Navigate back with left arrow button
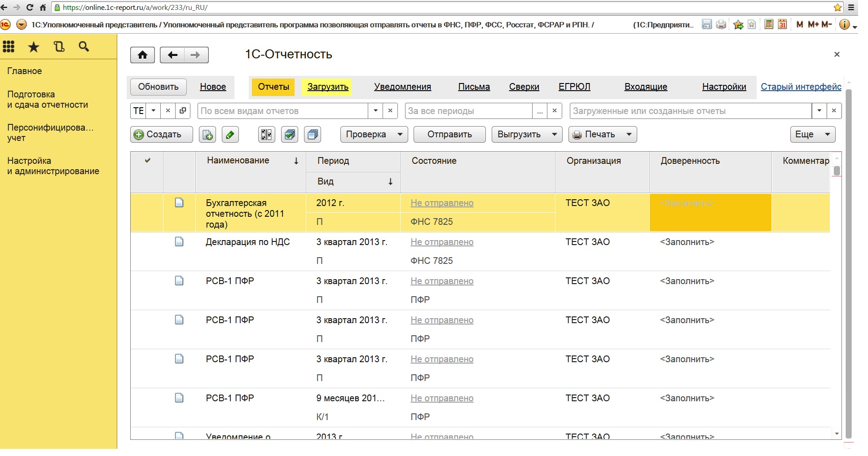 pos(172,55)
